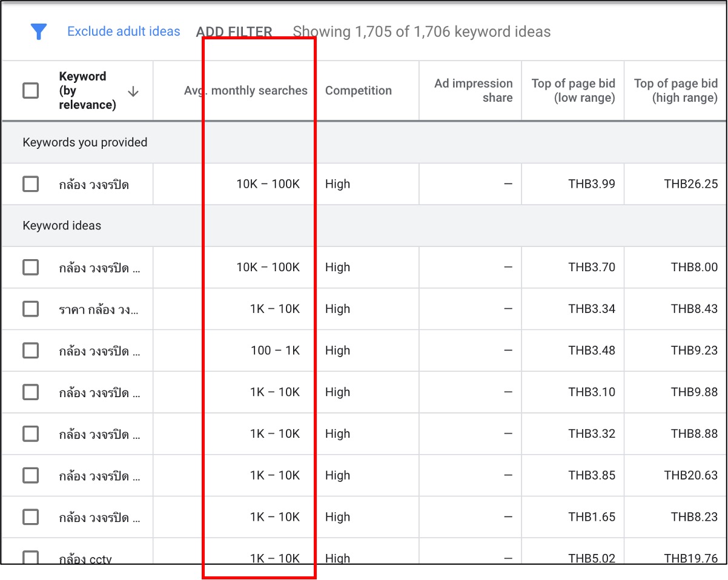Image resolution: width=728 pixels, height=580 pixels.
Task: Click the 'Showing 1,705 of 1,706 keyword ideas' text
Action: [422, 31]
